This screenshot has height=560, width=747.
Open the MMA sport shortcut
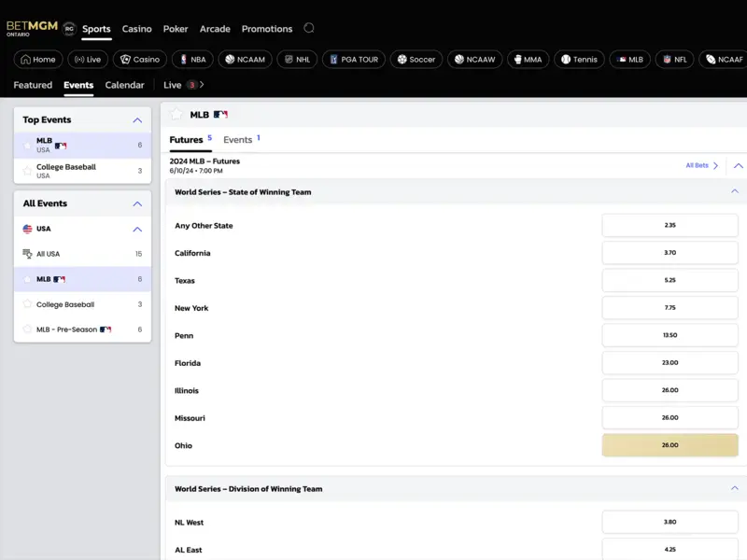click(x=527, y=59)
